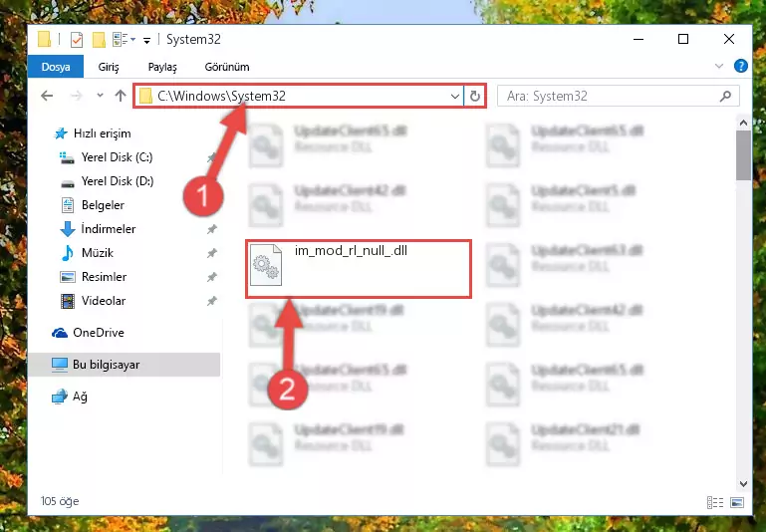Refresh the System32 folder
Screen dimensions: 766x532
[475, 97]
